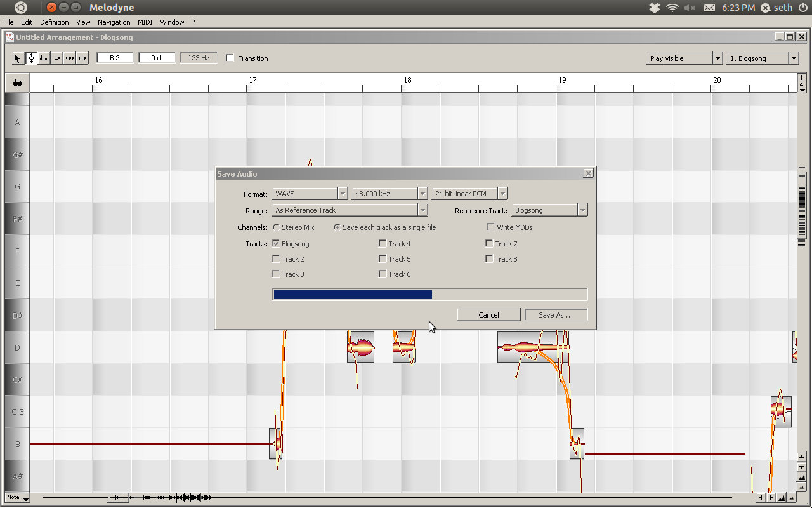Check the Track 5 checkbox
Screen dimensions: 812x508
pos(383,258)
